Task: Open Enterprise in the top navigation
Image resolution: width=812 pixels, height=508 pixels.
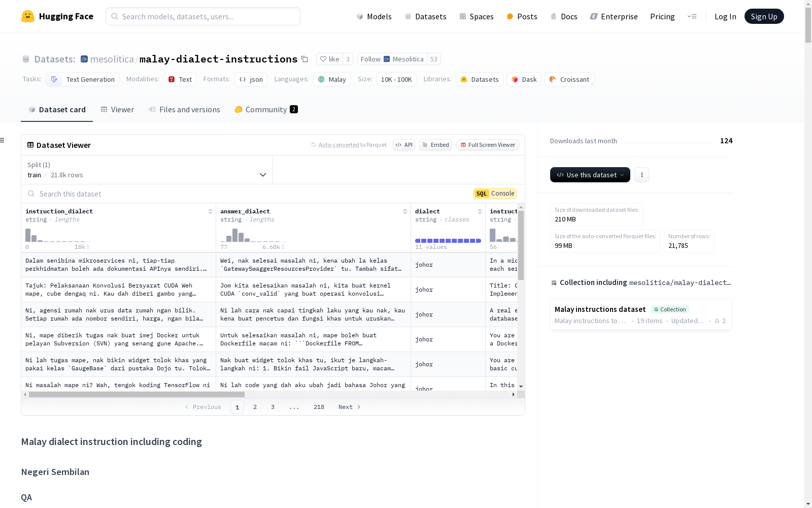Action: tap(614, 16)
